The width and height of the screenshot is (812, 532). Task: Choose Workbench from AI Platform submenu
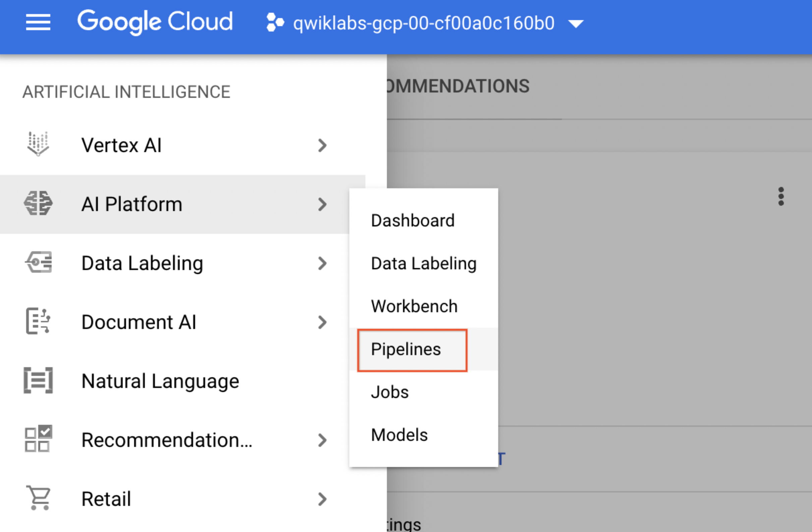424,306
